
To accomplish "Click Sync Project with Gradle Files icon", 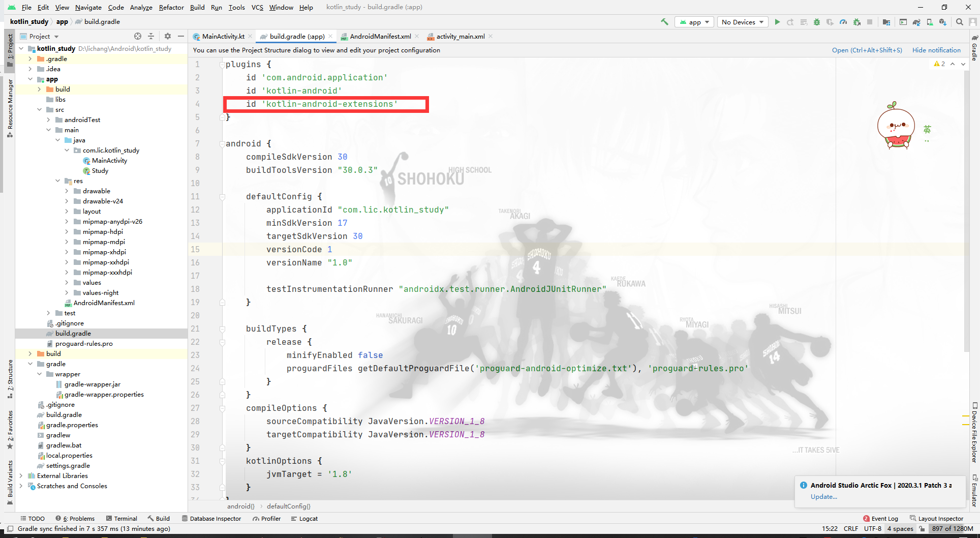I will click(916, 22).
